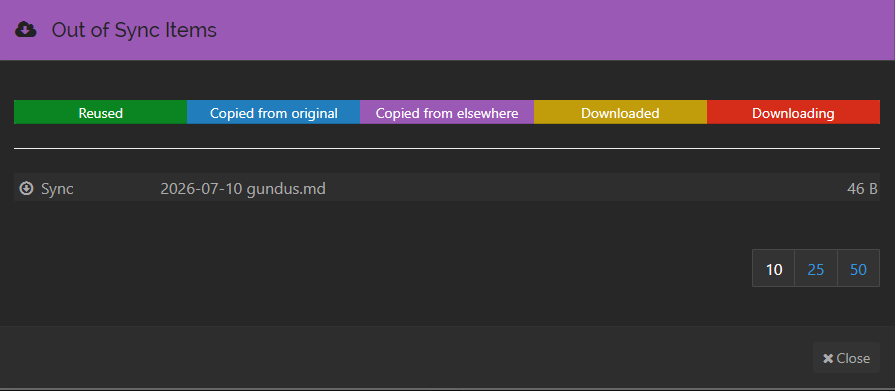Select the green Reused legend segment
895x391 pixels.
[100, 112]
